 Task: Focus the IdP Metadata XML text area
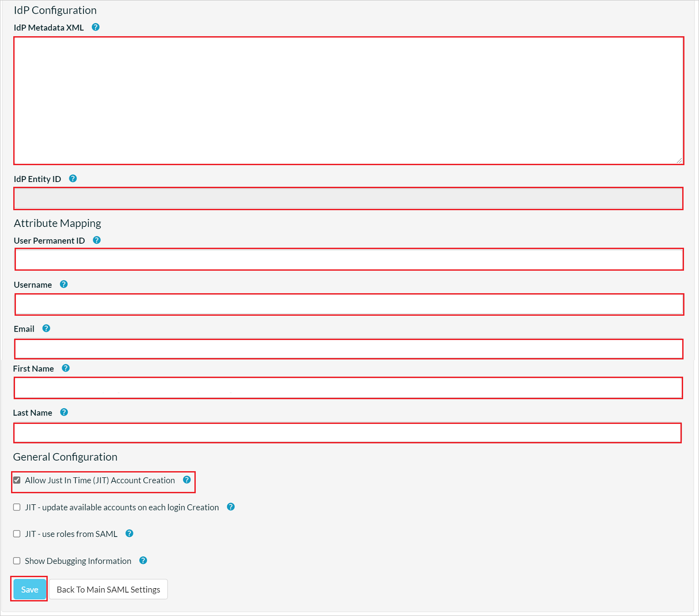349,101
